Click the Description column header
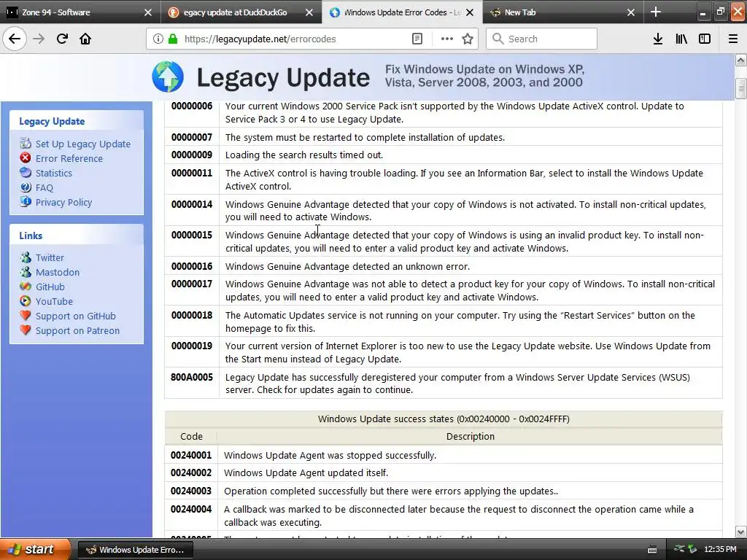 pos(471,436)
